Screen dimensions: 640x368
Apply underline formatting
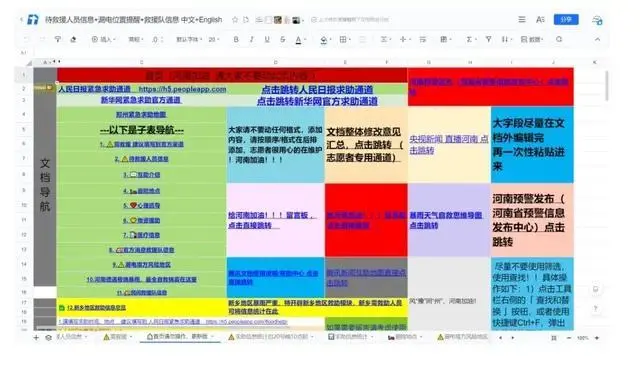pos(267,39)
